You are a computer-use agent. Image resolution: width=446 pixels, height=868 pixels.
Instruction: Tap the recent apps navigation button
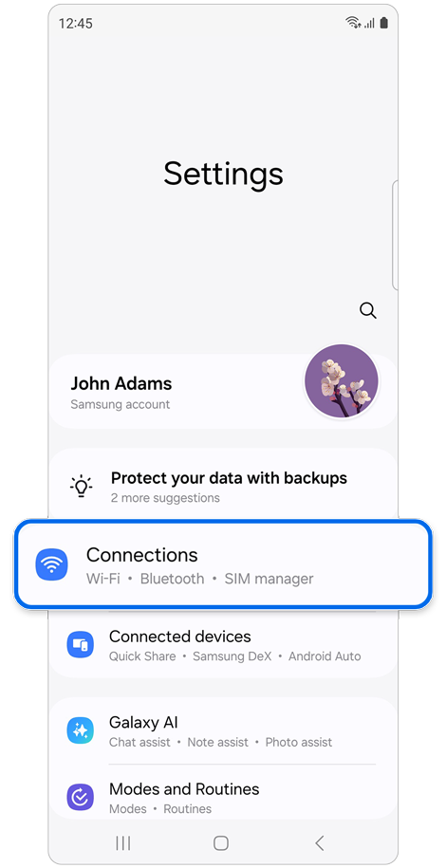(x=123, y=843)
